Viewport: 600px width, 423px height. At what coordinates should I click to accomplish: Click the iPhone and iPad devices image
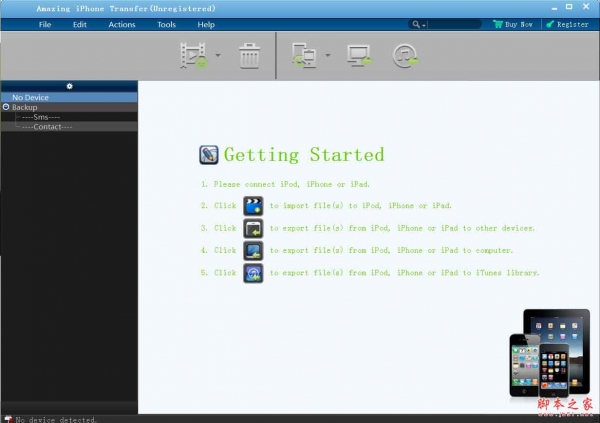tap(549, 353)
